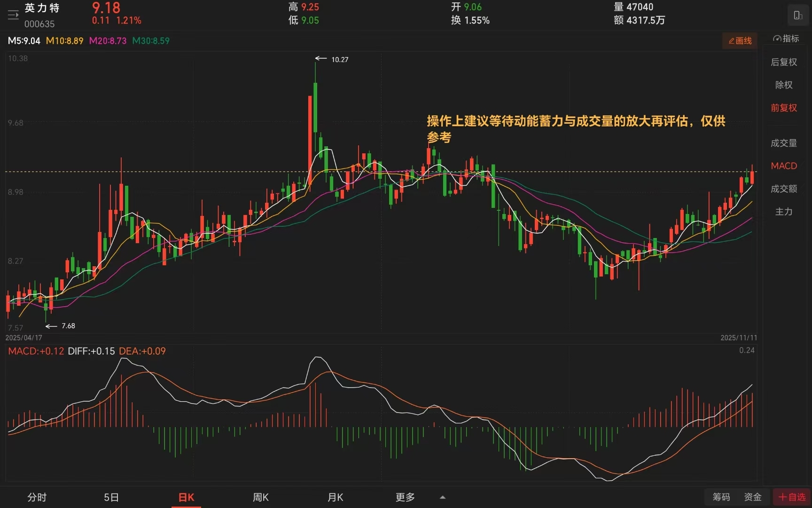Screen dimensions: 812x508
Task: Click the open price value 9.06
Action: point(473,7)
